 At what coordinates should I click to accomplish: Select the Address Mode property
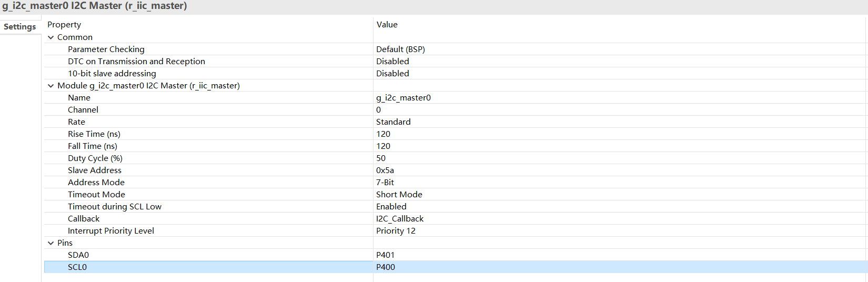pos(96,183)
